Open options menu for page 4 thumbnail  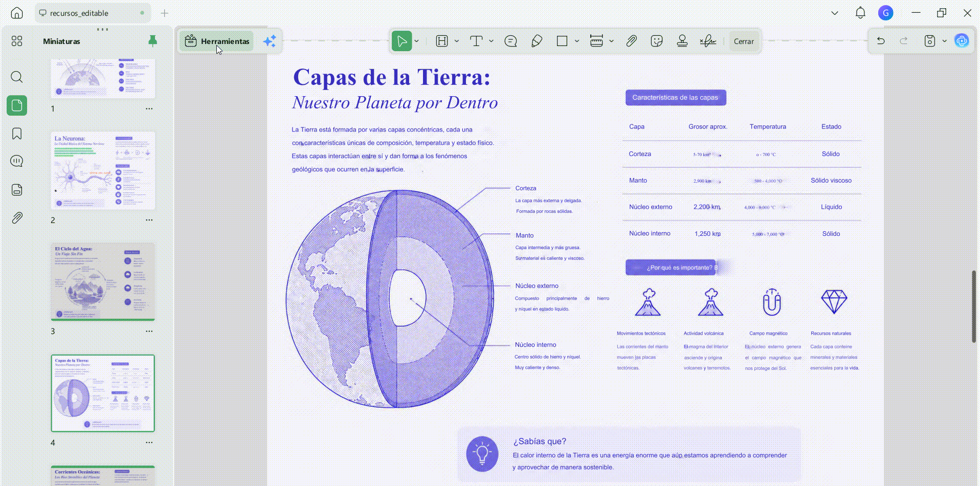pos(149,443)
